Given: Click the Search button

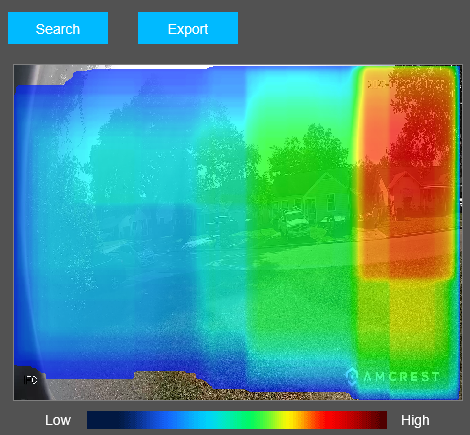Looking at the screenshot, I should point(58,28).
